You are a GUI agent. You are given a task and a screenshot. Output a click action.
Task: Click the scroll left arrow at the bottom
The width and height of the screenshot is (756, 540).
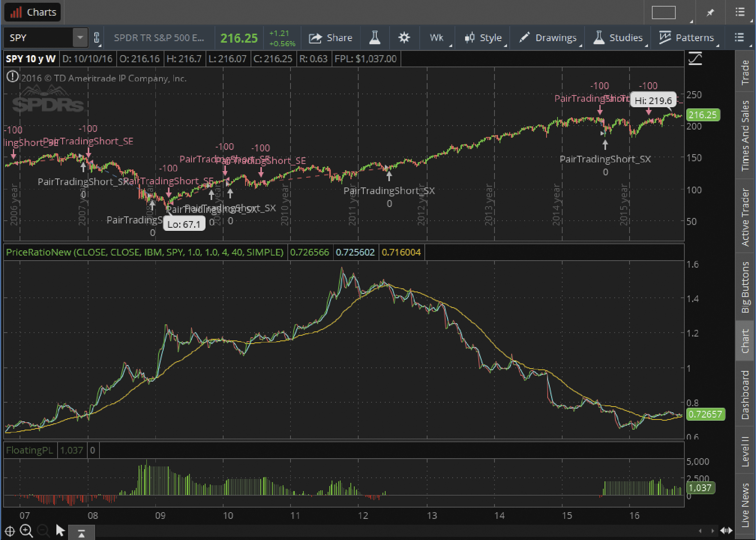[700, 531]
